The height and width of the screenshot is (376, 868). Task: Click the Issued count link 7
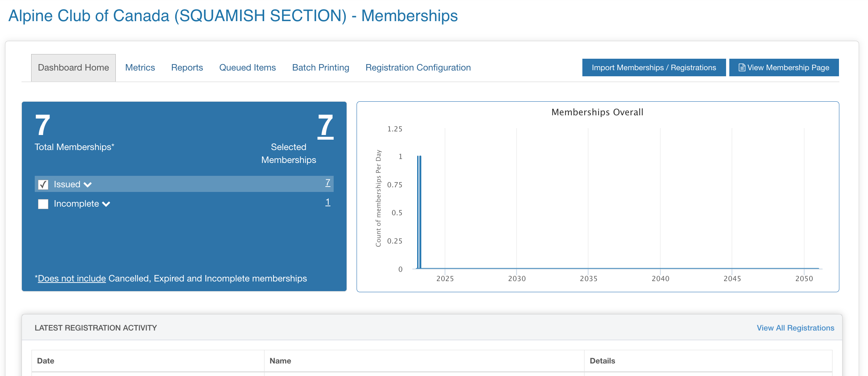coord(328,183)
